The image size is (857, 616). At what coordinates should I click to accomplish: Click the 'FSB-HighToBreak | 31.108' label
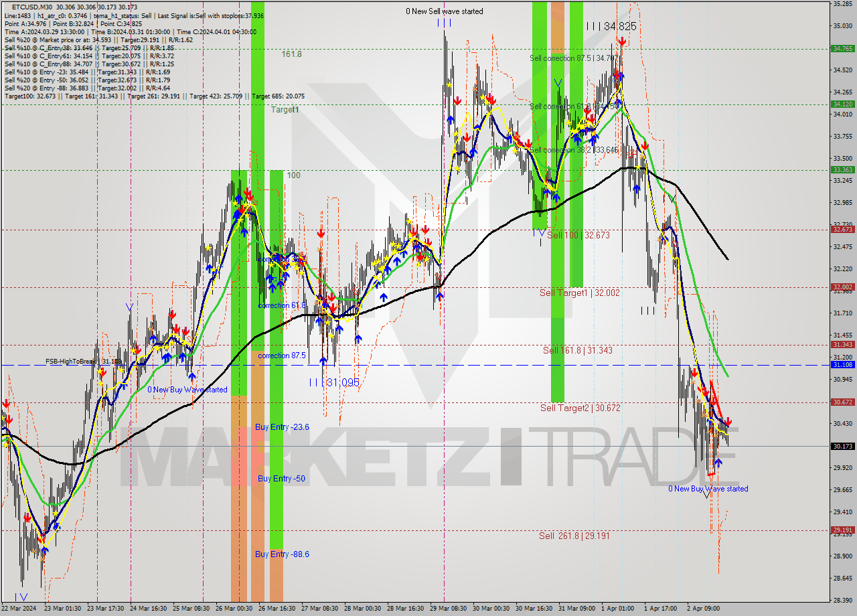[84, 362]
